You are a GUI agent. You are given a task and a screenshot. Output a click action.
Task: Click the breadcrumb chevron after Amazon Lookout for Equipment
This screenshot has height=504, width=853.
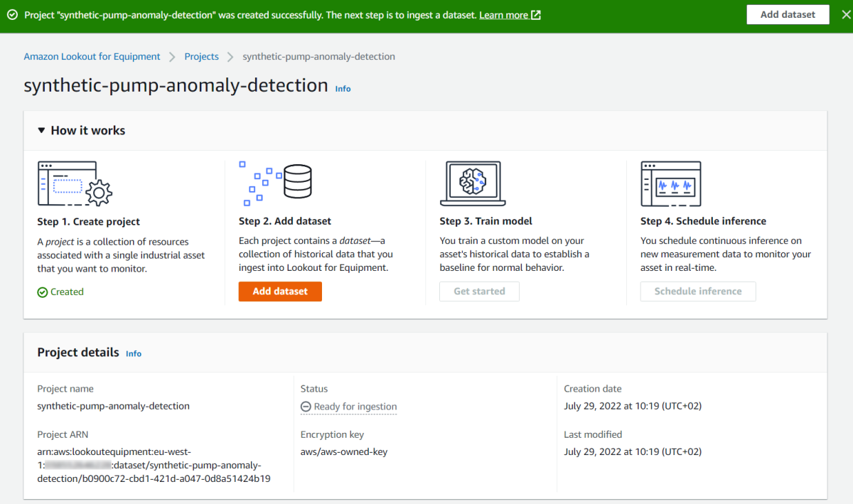tap(173, 57)
